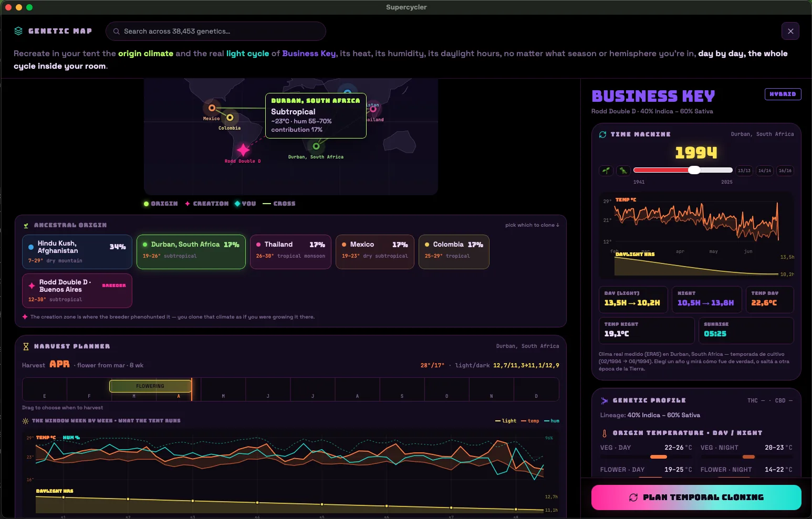Viewport: 812px width, 519px height.
Task: Select the Thailand origin card
Action: pos(290,252)
